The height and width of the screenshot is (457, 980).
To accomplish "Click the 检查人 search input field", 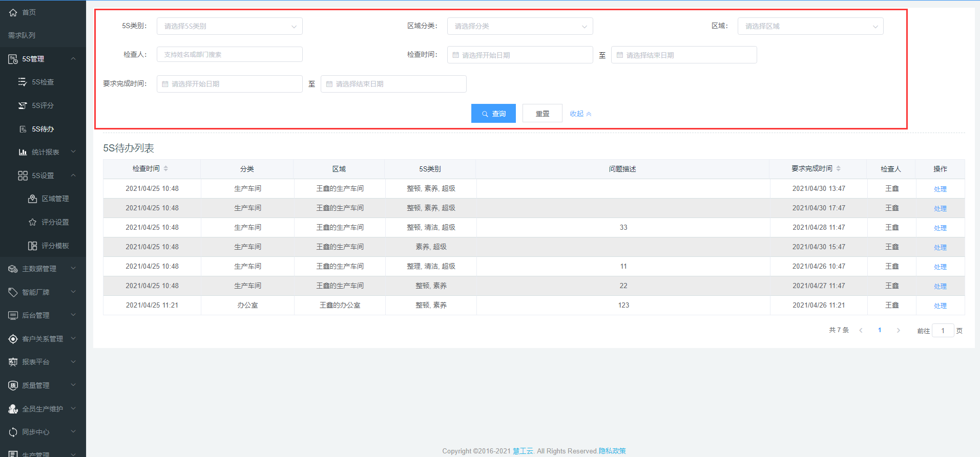I will [x=229, y=54].
